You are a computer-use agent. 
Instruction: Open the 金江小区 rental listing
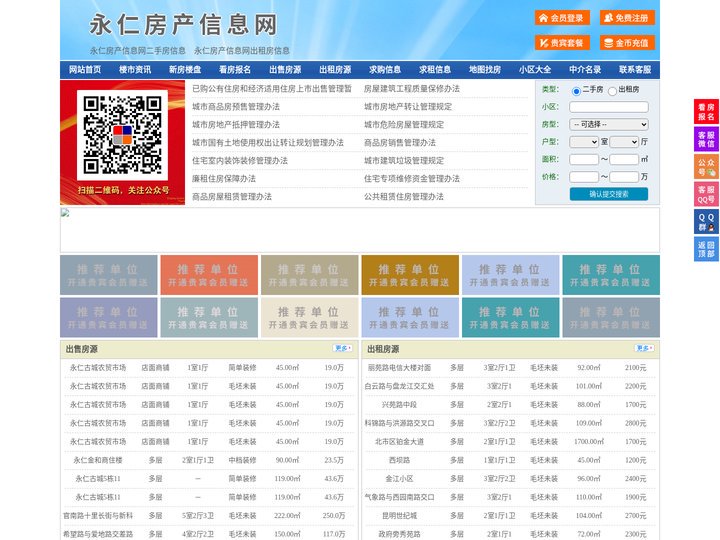click(399, 478)
